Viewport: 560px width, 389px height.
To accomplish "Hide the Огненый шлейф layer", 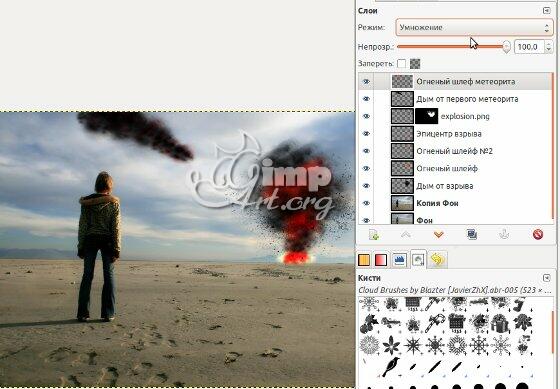I will tap(366, 169).
